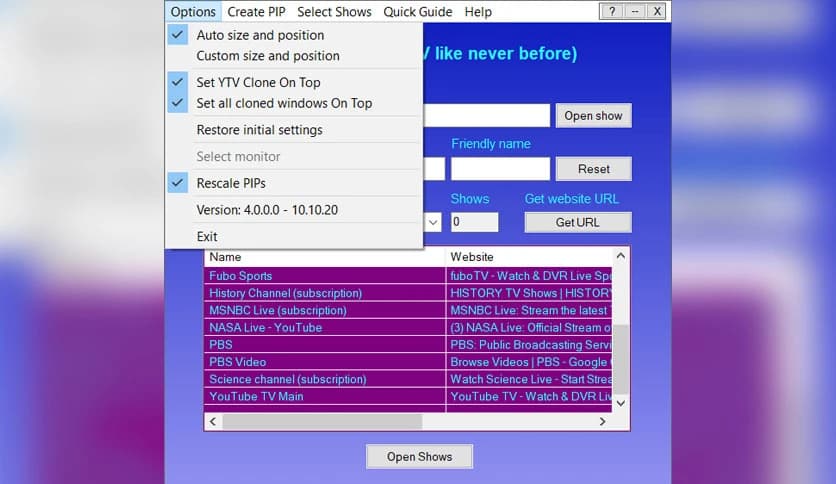Click HISTORY TV Shows website cell

[x=529, y=293]
